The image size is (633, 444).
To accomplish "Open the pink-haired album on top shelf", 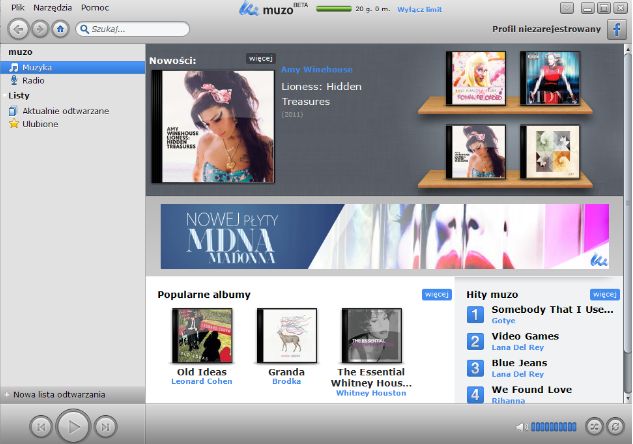I will 476,78.
